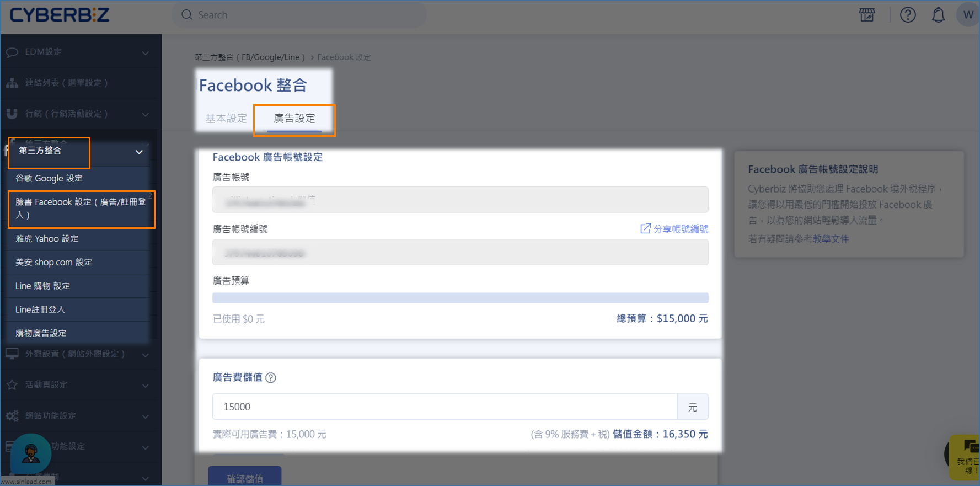This screenshot has width=980, height=486.
Task: Click the share icon beside 分享帳號編號
Action: pyautogui.click(x=645, y=228)
